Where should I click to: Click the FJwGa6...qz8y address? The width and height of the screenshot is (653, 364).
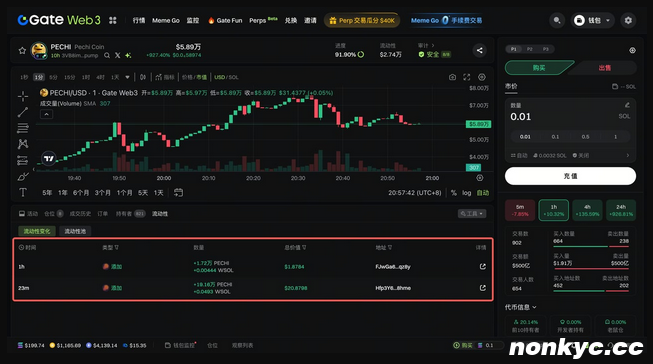pos(393,267)
